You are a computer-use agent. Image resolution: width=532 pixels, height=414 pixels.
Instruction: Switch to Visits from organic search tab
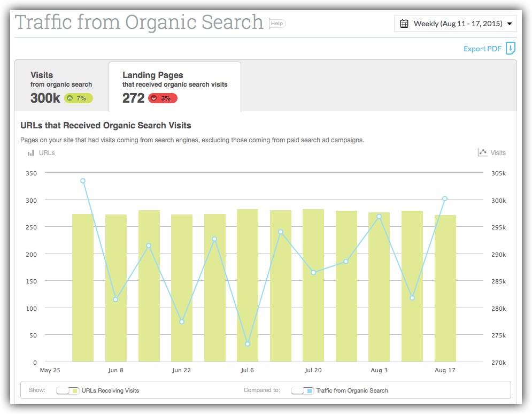(x=61, y=87)
